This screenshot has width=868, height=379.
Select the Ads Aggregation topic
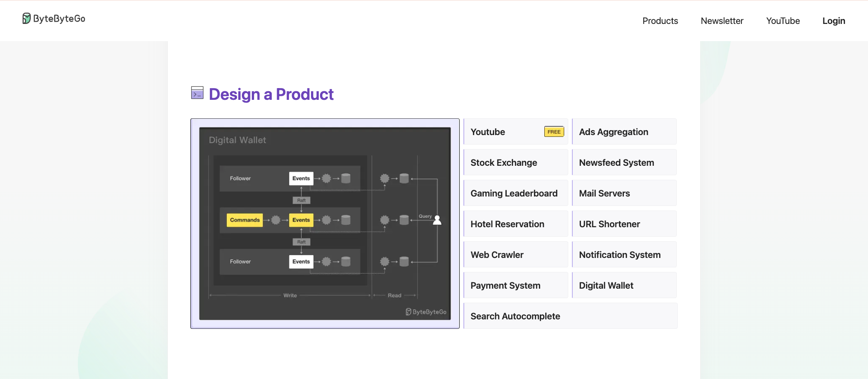click(x=624, y=132)
